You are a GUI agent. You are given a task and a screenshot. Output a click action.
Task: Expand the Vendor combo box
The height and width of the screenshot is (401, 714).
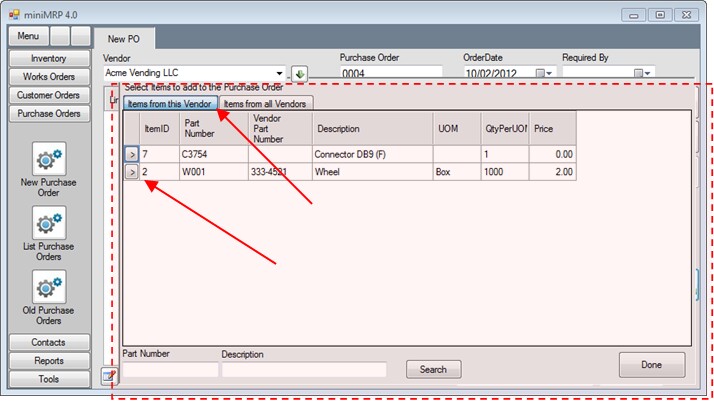280,74
